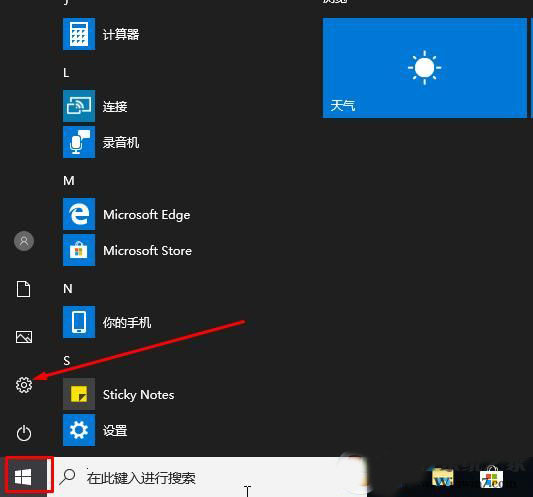Launch the 录音机 voice recorder icon
Viewport: 533px width, 497px height.
point(79,142)
